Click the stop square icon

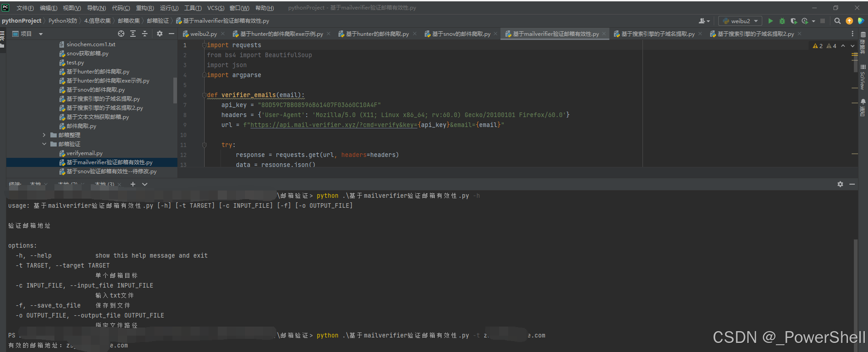pos(823,21)
